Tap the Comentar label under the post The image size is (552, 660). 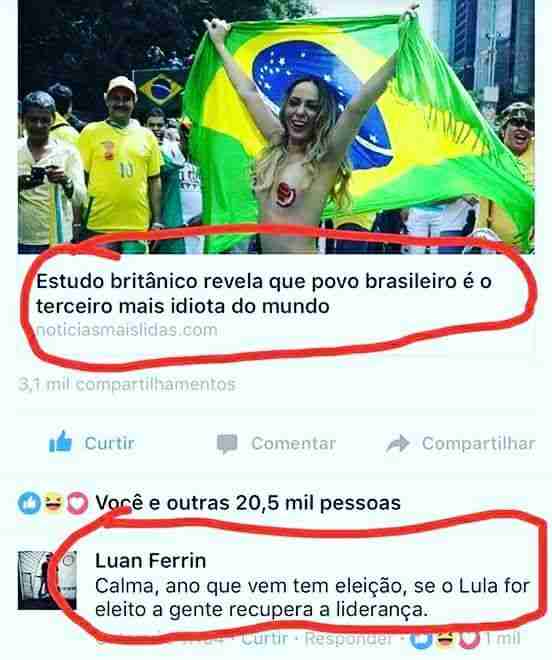pyautogui.click(x=294, y=444)
